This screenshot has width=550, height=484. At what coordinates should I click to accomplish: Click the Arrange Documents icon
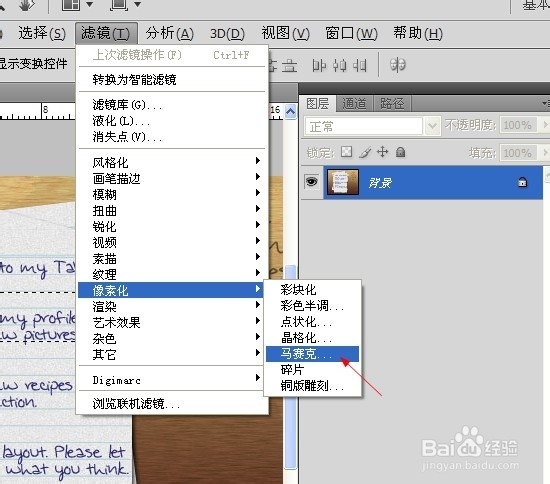click(71, 5)
